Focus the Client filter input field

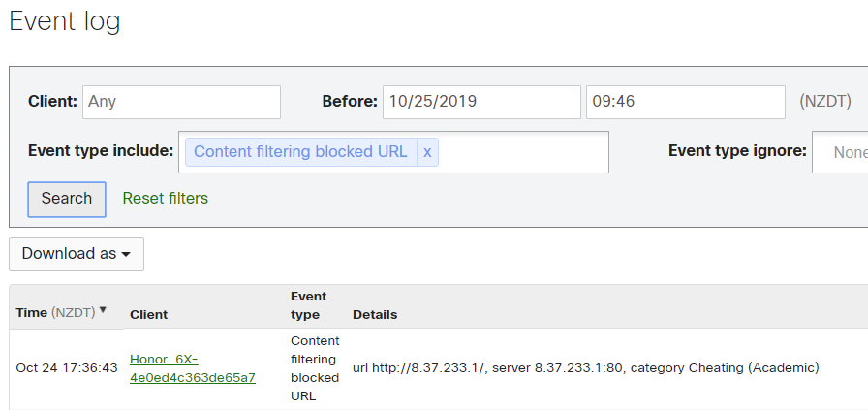coord(181,102)
